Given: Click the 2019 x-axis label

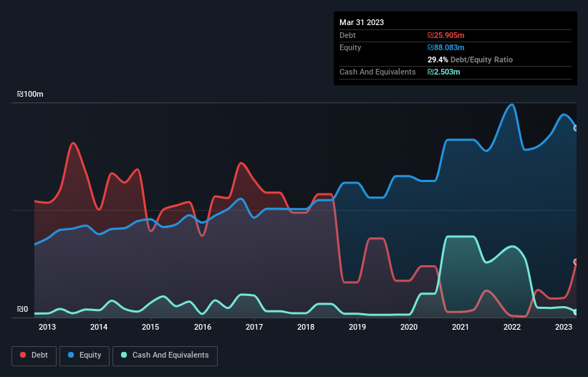Looking at the screenshot, I should click(x=357, y=327).
